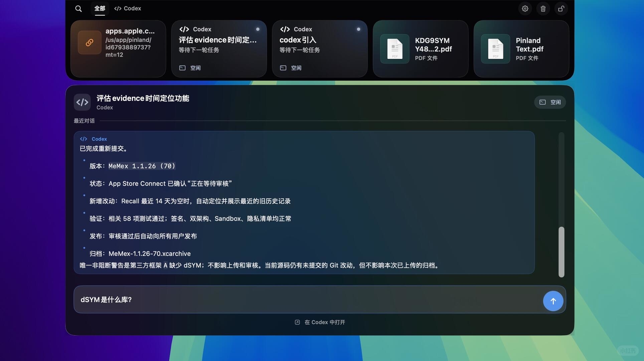Click the small Codex icon above the reply
Screen dimensions: 644x361
84,139
